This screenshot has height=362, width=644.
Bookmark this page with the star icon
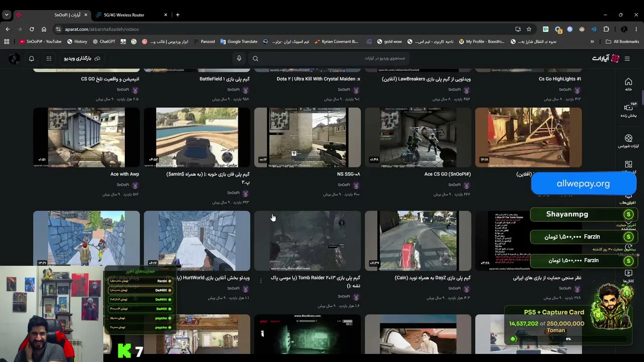(x=529, y=29)
